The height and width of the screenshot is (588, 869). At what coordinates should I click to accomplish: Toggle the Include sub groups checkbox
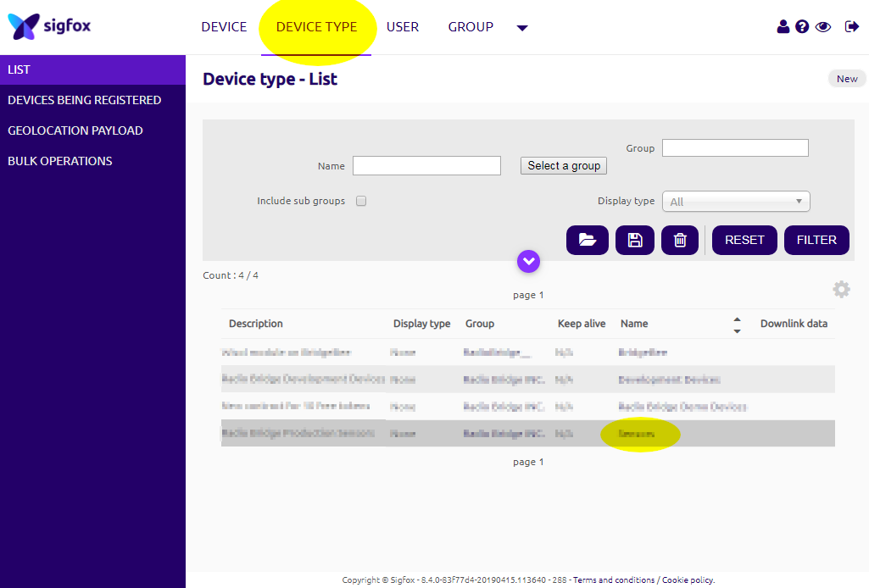point(361,201)
